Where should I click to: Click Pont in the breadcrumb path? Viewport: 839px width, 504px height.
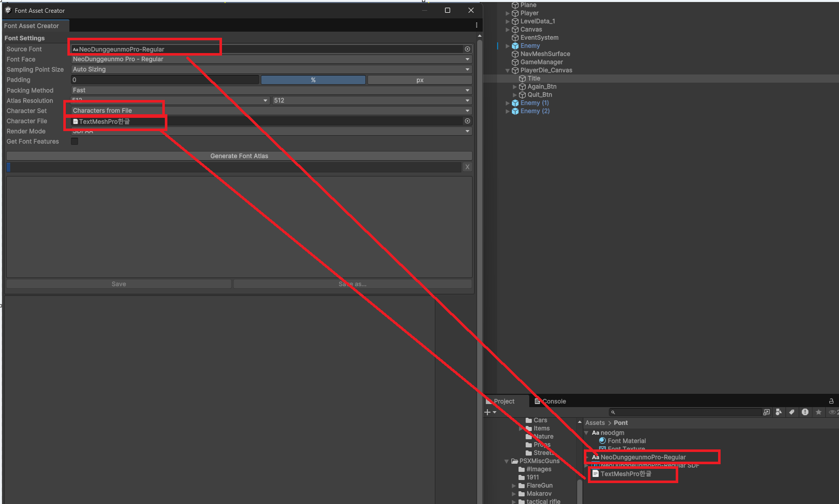(621, 423)
